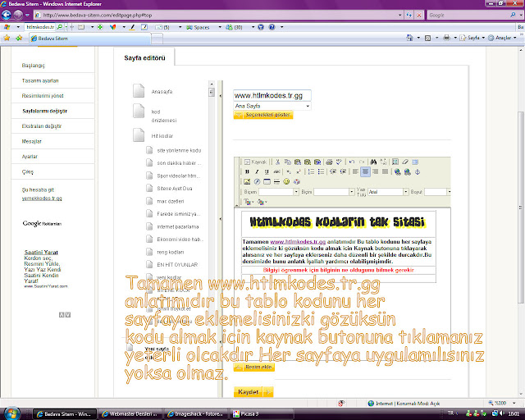Click the Favorites star icon

point(7,38)
